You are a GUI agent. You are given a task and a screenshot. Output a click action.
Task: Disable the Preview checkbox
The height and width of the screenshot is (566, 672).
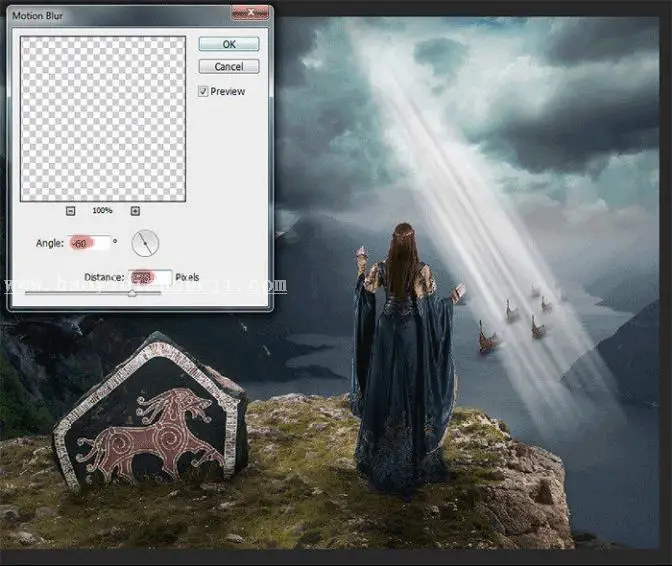tap(203, 91)
